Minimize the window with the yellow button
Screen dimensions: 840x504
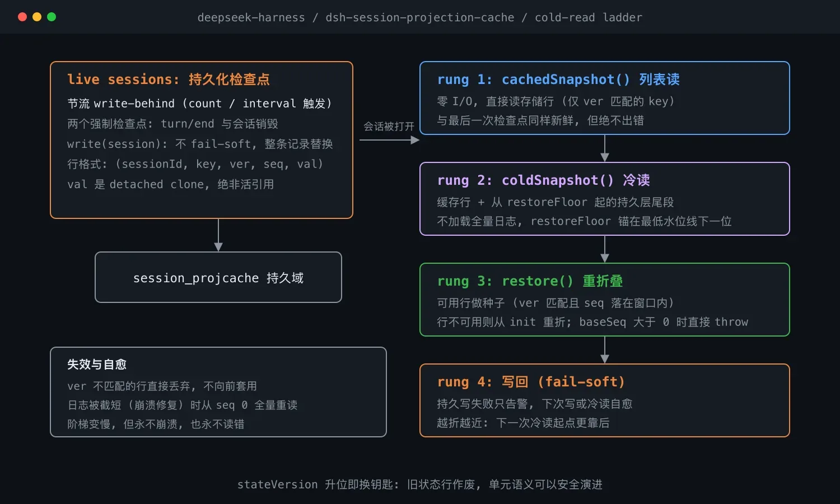click(37, 17)
